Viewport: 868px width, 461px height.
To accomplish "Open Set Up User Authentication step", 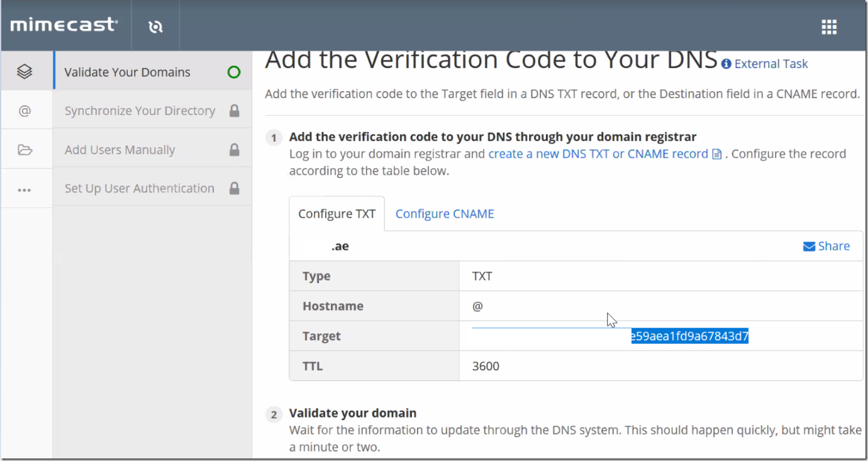I will (153, 188).
